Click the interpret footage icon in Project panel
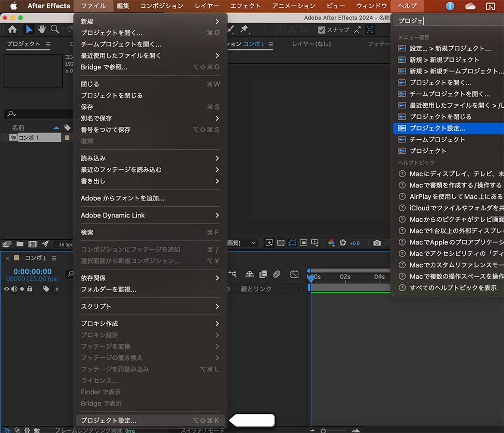504x433 pixels. pos(7,244)
